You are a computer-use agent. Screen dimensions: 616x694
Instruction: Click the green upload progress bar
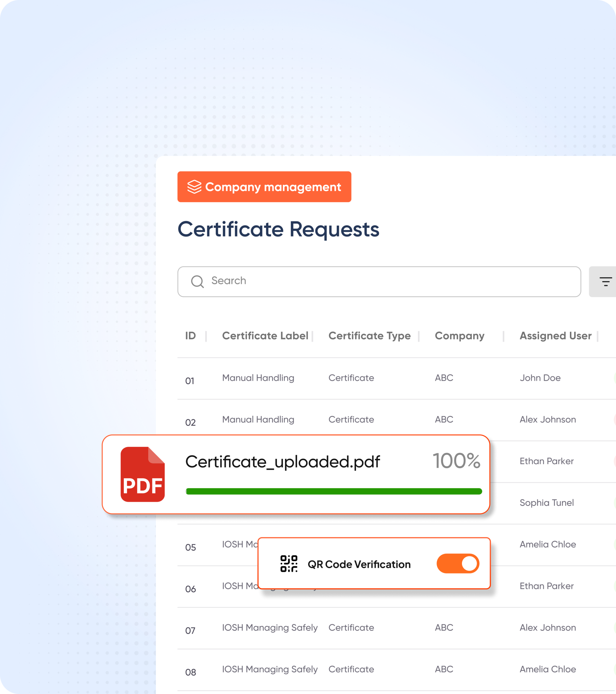[x=334, y=491]
